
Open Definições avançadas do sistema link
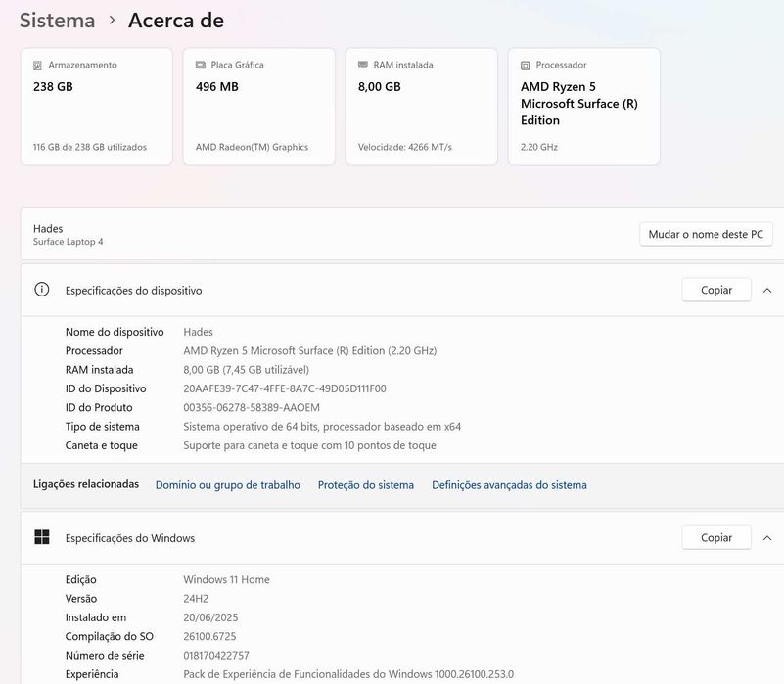(x=509, y=485)
